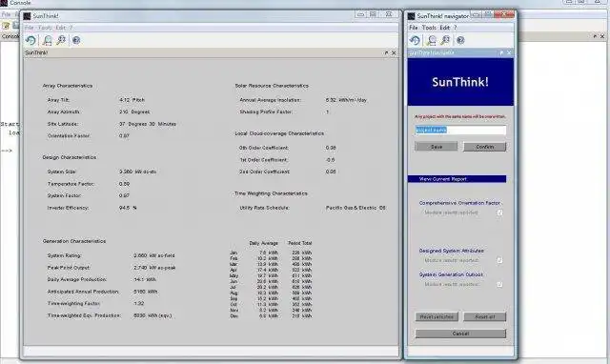Image resolution: width=610 pixels, height=364 pixels.
Task: Click the View Current Report bar
Action: pos(457,179)
